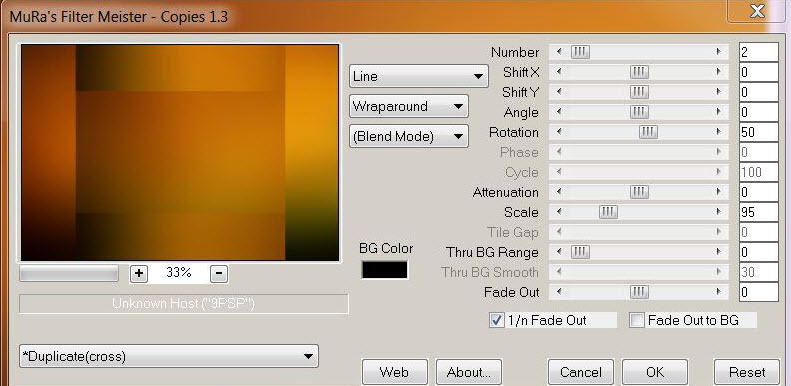Click OK to apply filter
The height and width of the screenshot is (386, 791).
(x=655, y=372)
